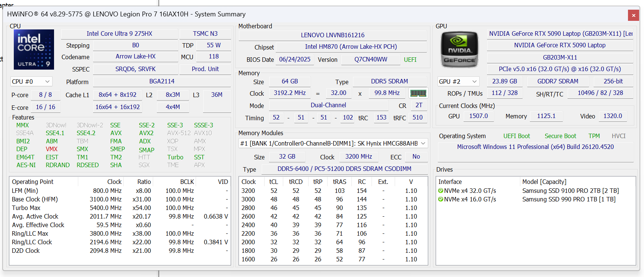
Task: Click the Microsoft Windows 11 Professional text
Action: (x=535, y=147)
